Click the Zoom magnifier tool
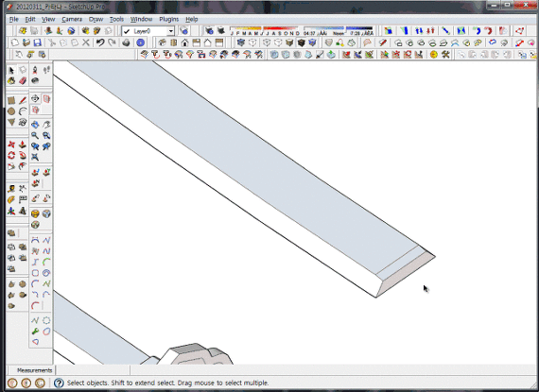Screen dimensions: 539x392 point(35,135)
